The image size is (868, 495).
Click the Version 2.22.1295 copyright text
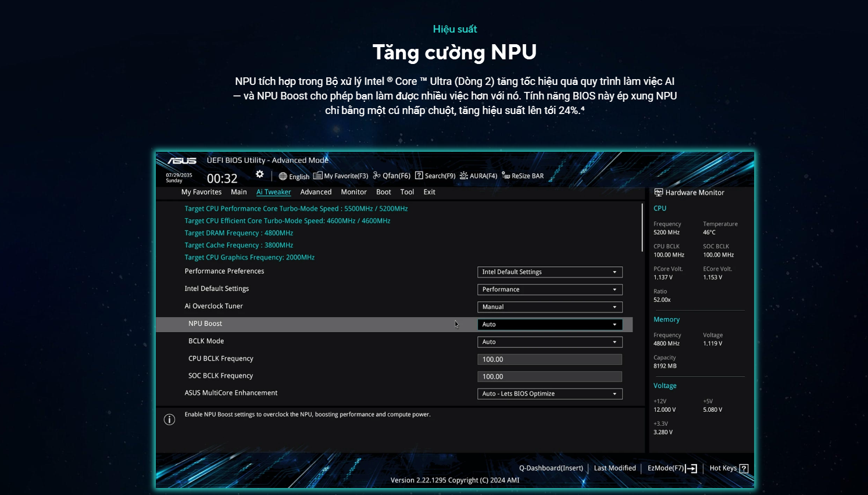[x=455, y=480]
